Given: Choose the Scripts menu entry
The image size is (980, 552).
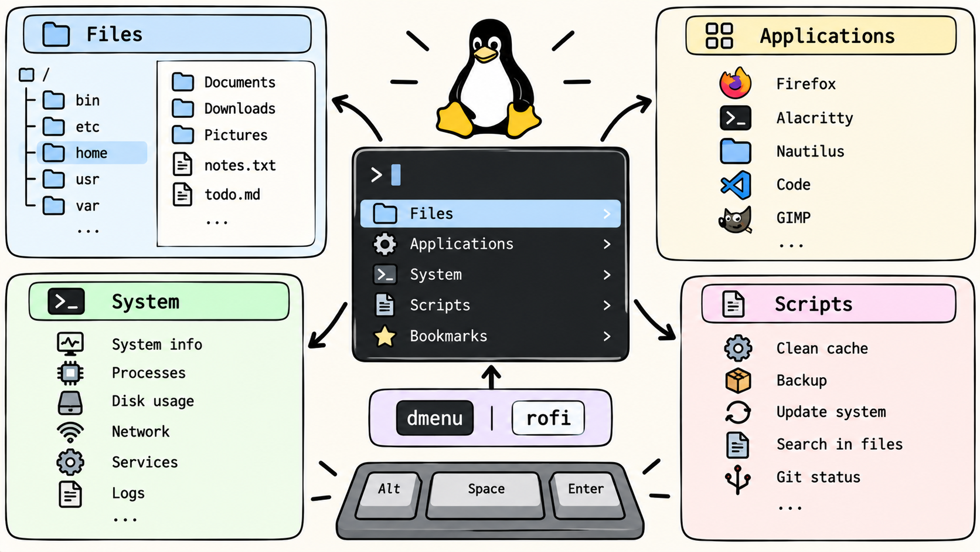Looking at the screenshot, I should click(x=490, y=305).
